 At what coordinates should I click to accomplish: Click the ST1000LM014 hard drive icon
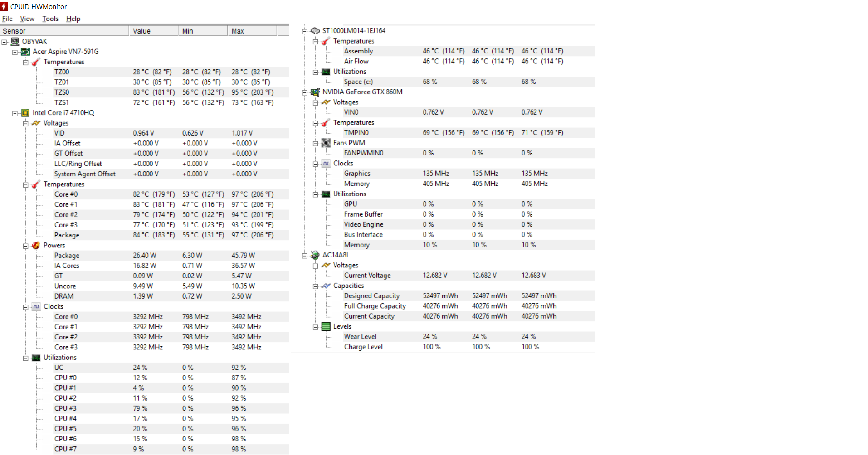coord(315,31)
